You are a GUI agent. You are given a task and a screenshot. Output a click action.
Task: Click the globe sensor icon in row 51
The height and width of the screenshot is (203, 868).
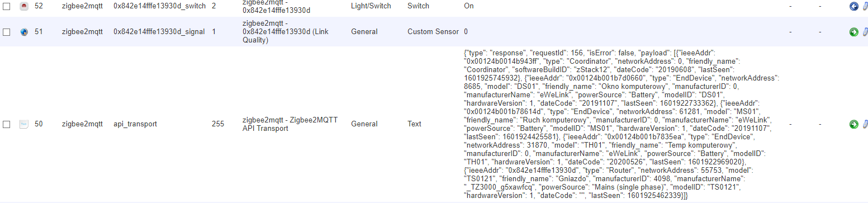[x=24, y=32]
